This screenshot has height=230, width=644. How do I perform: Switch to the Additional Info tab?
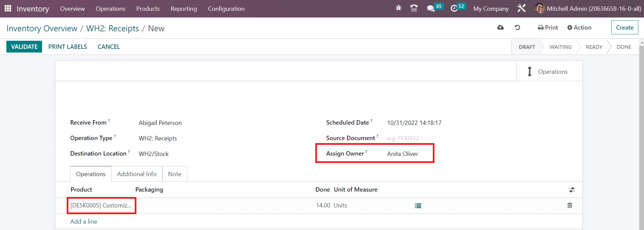click(137, 174)
